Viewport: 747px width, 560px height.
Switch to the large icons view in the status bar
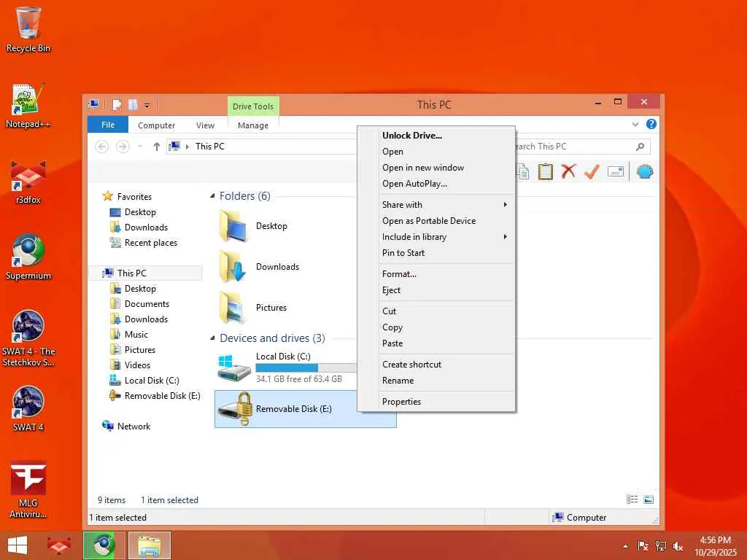(649, 499)
